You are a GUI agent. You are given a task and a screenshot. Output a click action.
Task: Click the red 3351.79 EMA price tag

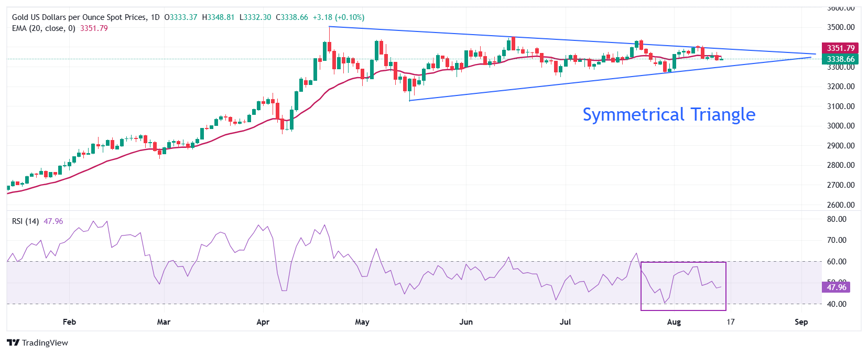tap(840, 48)
